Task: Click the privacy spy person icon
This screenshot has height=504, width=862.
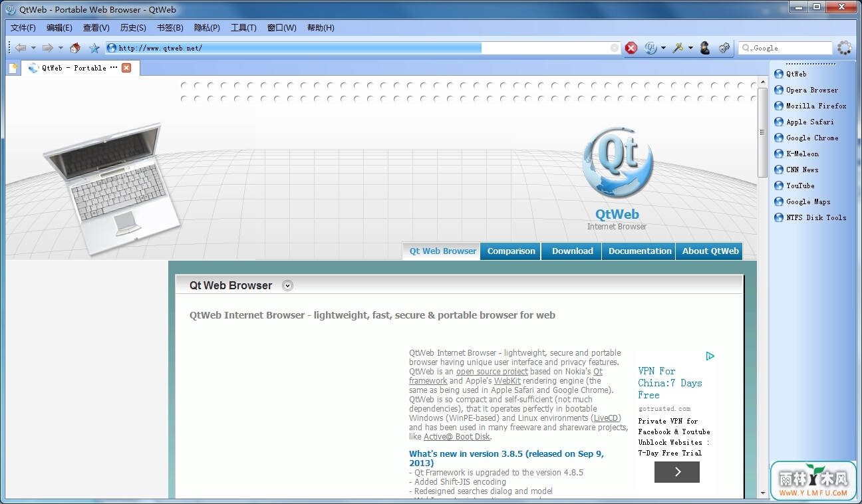Action: (705, 48)
